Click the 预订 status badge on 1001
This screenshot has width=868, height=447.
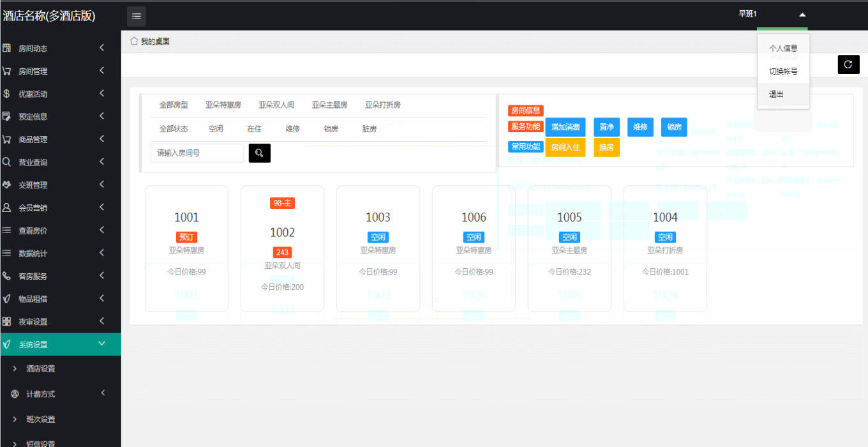(x=186, y=237)
